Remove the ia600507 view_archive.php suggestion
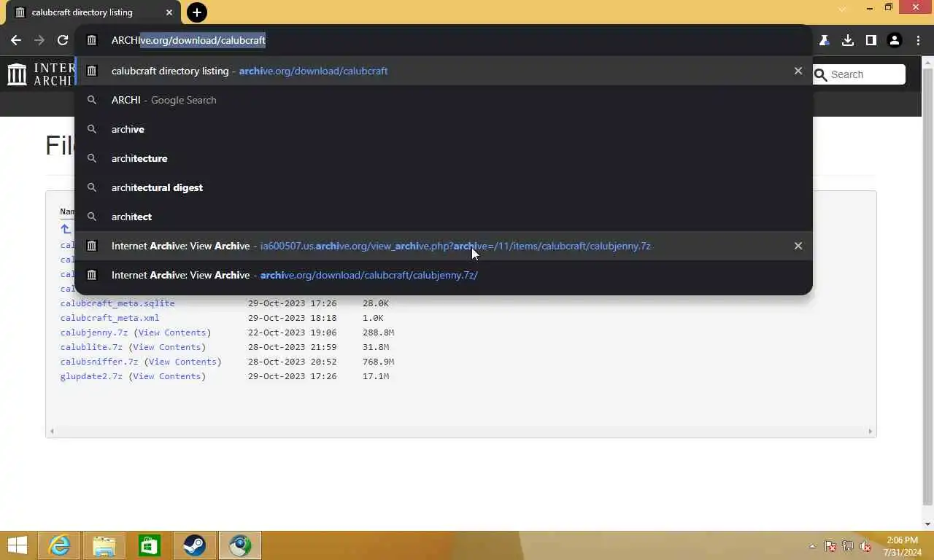The image size is (934, 560). [798, 246]
